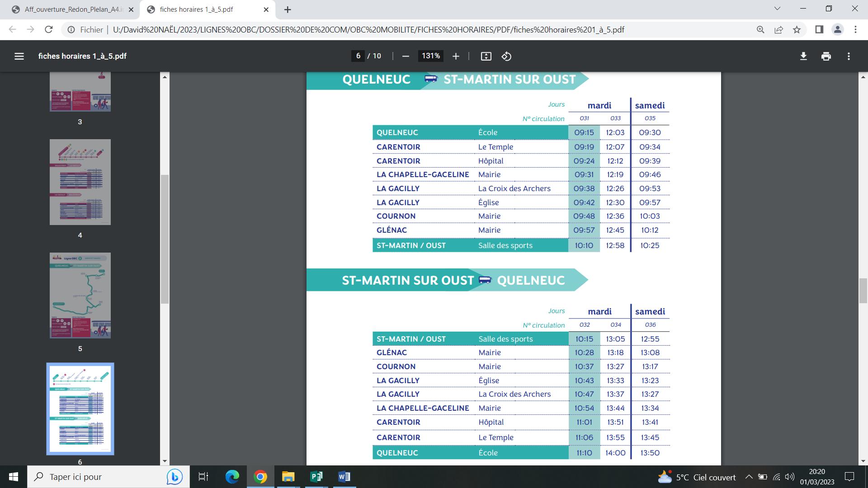
Task: Reload the current page
Action: point(49,30)
